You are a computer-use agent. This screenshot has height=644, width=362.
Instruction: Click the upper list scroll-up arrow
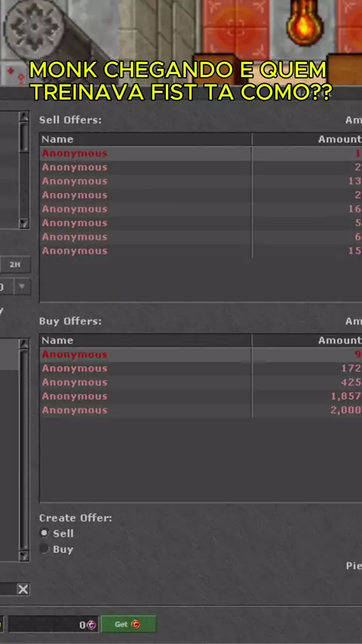[x=24, y=117]
